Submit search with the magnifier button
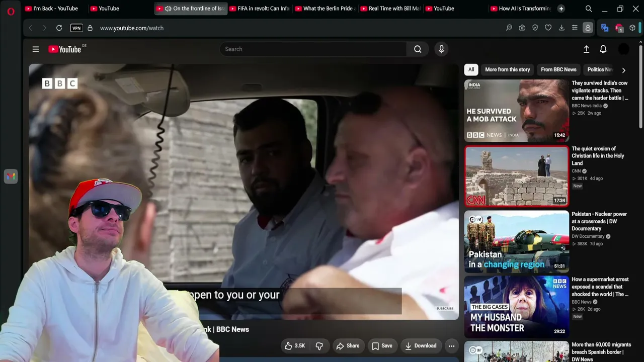 point(418,49)
